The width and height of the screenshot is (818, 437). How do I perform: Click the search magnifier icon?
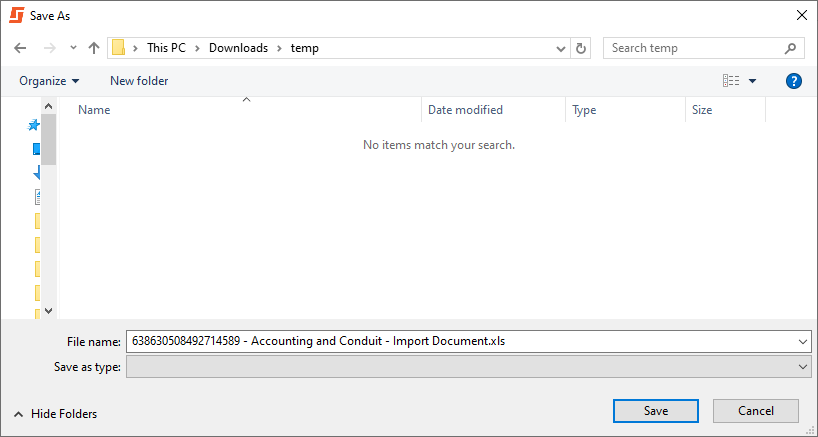click(790, 48)
